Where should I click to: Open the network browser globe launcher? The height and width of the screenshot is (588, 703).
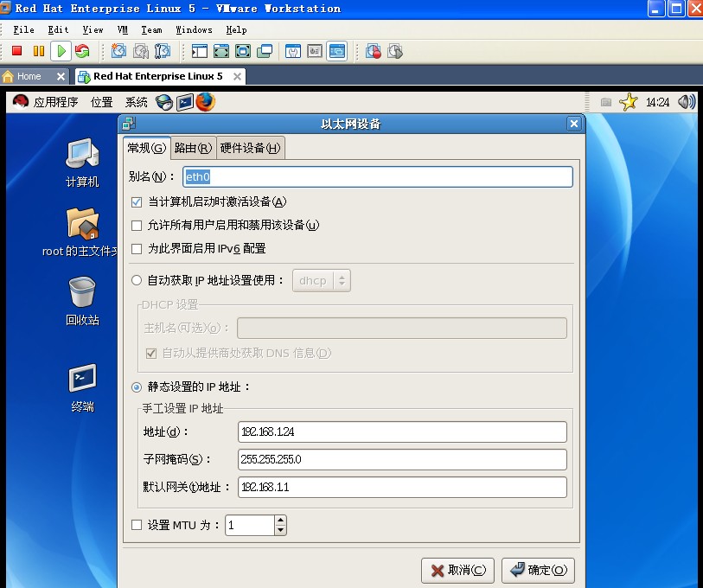[164, 102]
